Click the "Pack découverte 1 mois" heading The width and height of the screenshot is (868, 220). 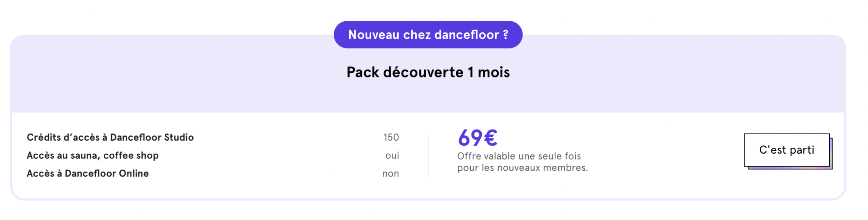[428, 72]
